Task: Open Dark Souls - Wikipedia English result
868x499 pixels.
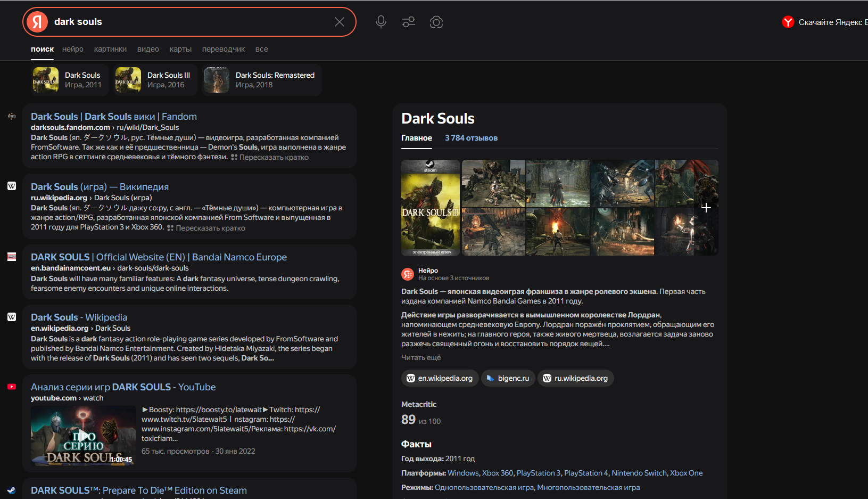Action: [x=79, y=317]
